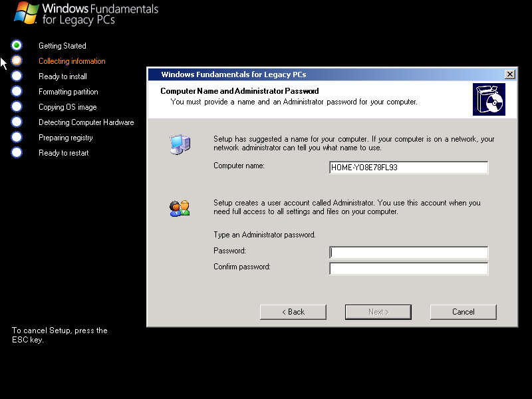Viewport: 532px width, 399px height.
Task: Click the Formatting partition step circle
Action: [17, 91]
